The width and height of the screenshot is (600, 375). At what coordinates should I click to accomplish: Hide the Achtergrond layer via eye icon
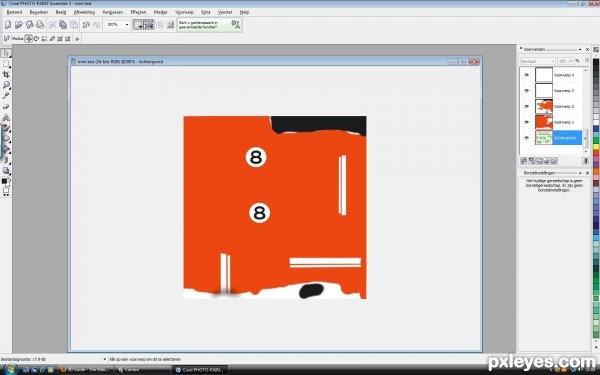point(527,138)
